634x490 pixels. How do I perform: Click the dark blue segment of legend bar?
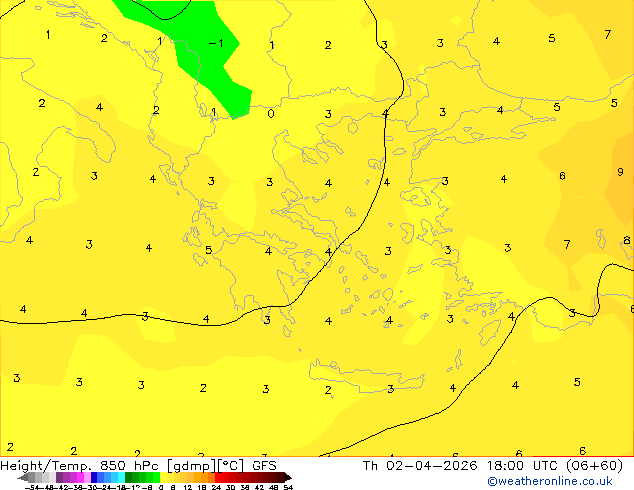point(94,477)
